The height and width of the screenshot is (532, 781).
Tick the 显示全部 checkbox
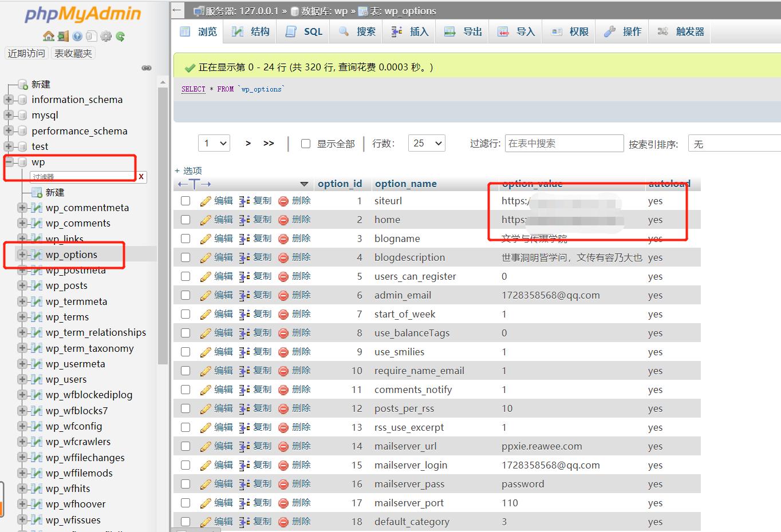[x=306, y=144]
